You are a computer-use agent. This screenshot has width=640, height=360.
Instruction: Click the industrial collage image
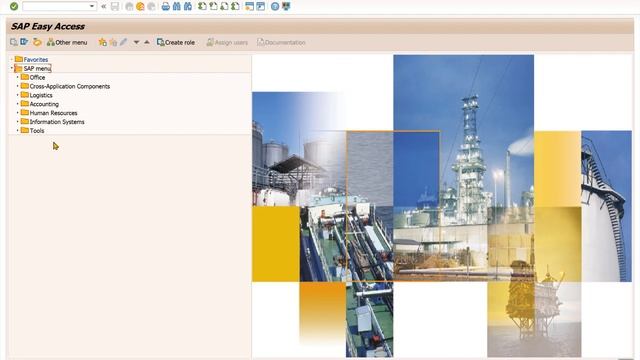442,206
